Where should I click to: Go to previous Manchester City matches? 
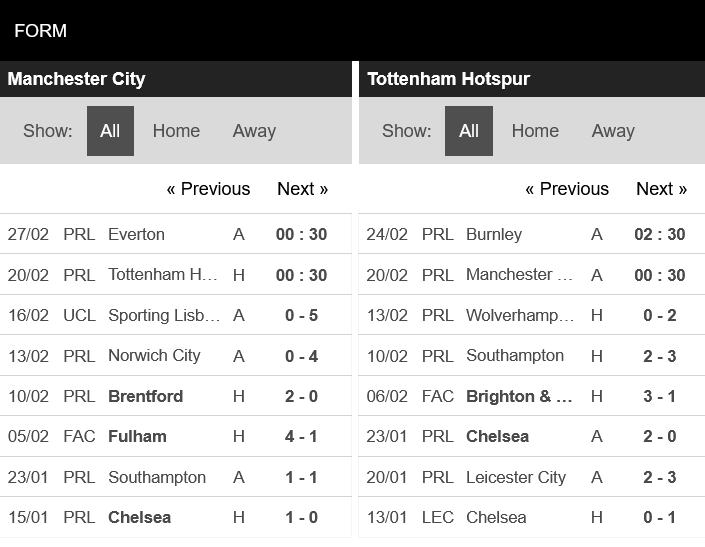(208, 189)
